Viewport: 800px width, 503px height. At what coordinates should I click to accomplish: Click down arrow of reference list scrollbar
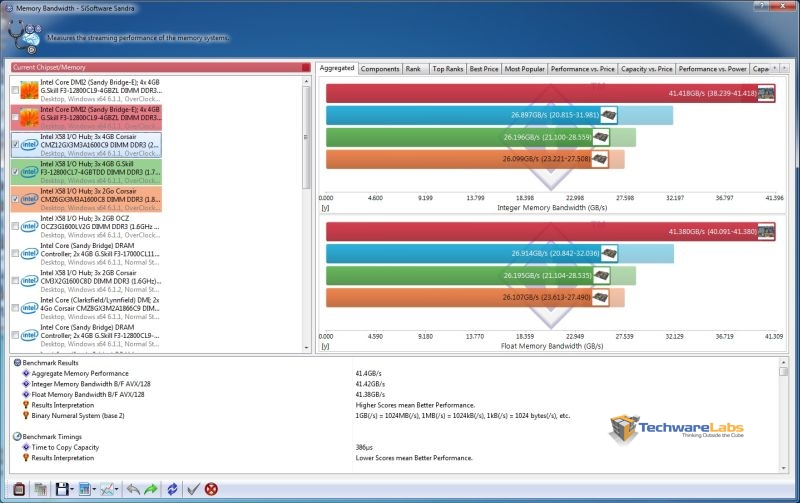[x=306, y=347]
